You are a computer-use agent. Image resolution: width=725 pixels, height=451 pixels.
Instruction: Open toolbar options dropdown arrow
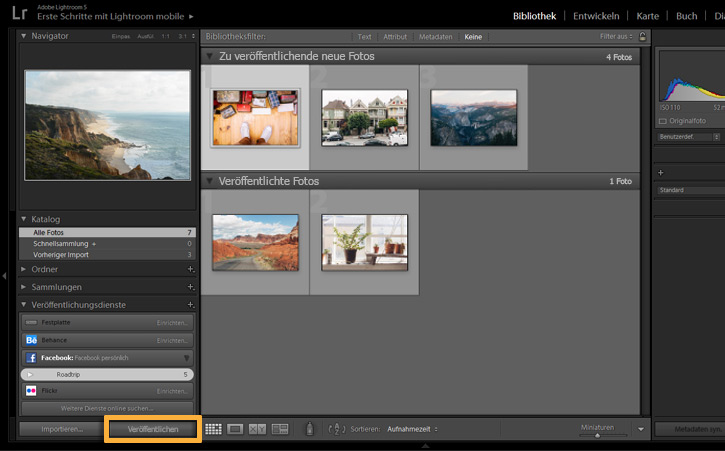coord(641,429)
